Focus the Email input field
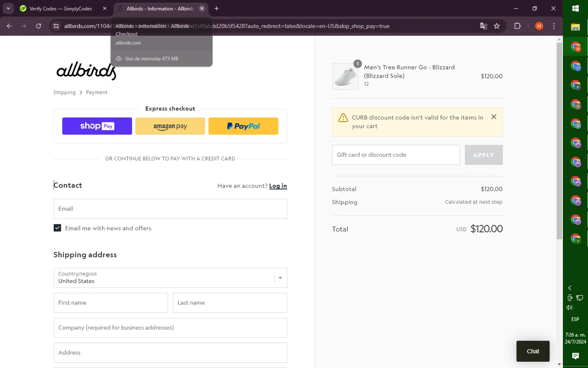Viewport: 588px width, 368px height. pyautogui.click(x=170, y=209)
